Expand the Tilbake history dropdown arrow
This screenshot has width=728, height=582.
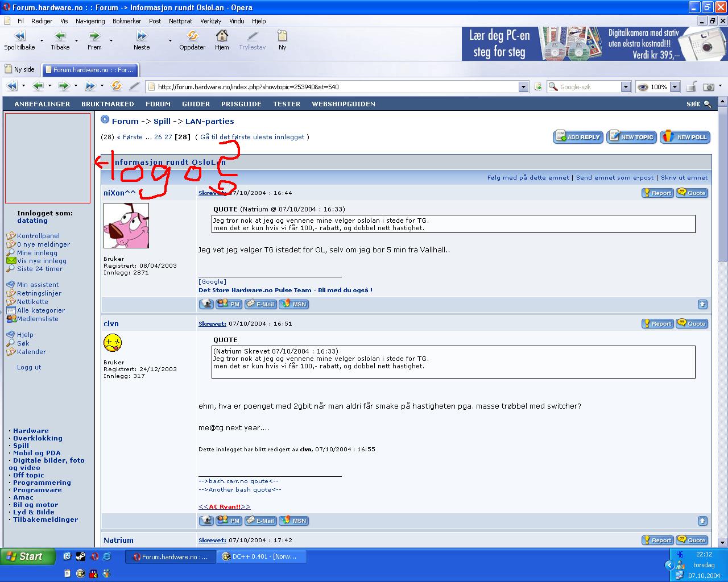click(x=76, y=40)
